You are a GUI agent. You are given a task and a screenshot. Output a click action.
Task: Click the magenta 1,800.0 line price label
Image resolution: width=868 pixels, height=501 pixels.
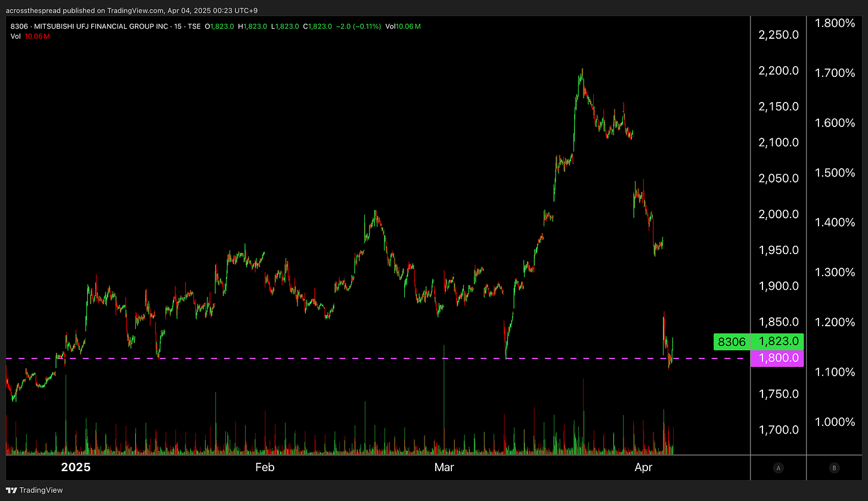tap(777, 358)
